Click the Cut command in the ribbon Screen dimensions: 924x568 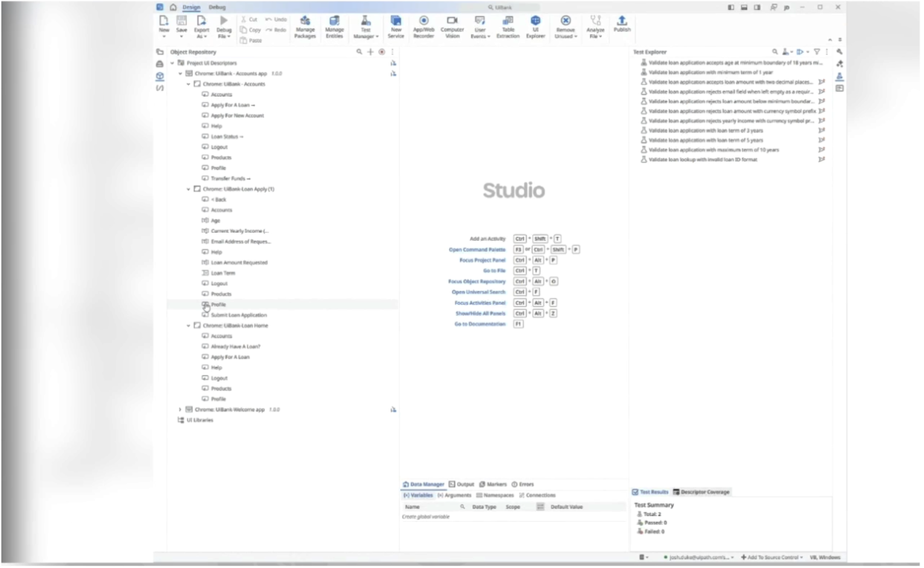249,19
